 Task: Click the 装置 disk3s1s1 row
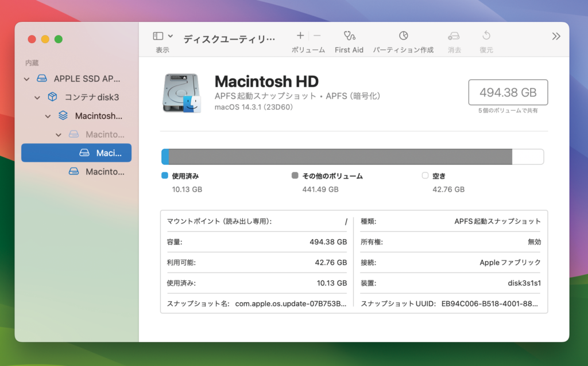coord(451,283)
